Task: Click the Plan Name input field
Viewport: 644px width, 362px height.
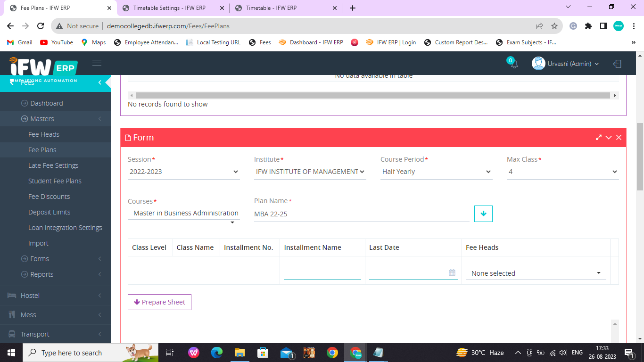Action: 362,214
